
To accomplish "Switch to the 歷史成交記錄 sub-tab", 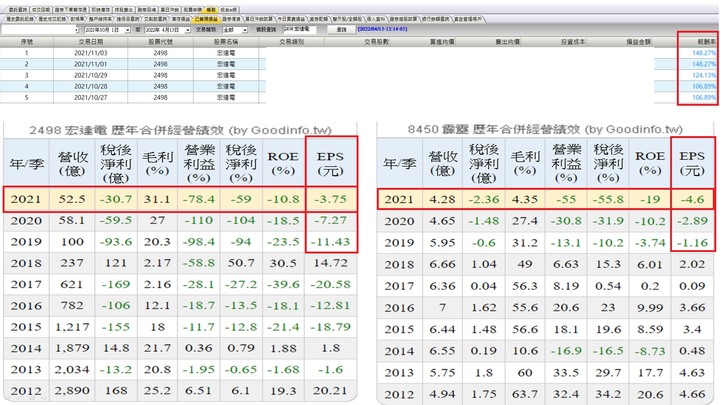I will 52,19.
